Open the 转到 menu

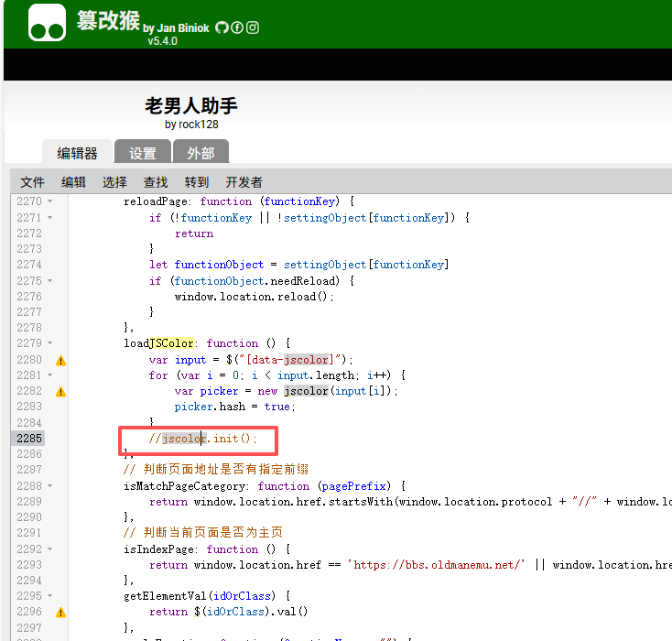pos(197,182)
